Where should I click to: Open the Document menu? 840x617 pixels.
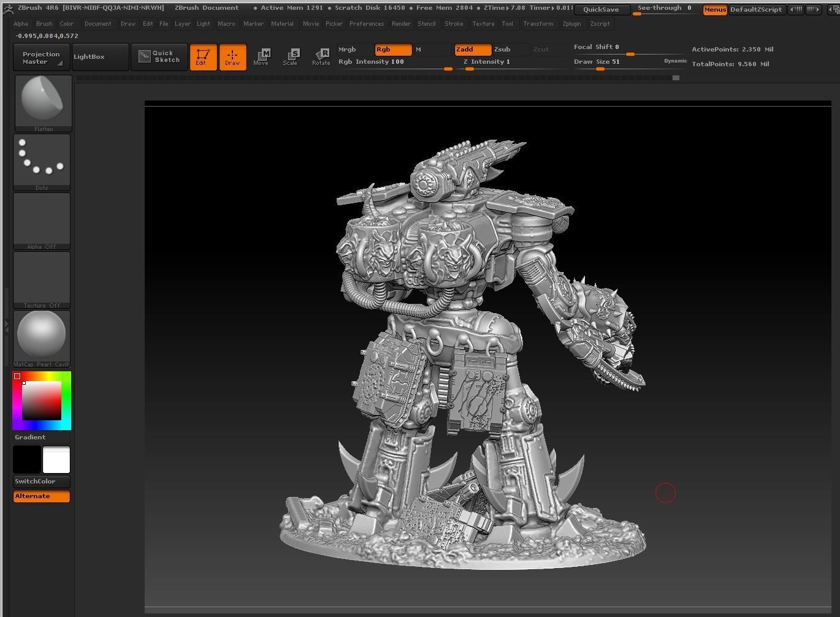pyautogui.click(x=98, y=24)
